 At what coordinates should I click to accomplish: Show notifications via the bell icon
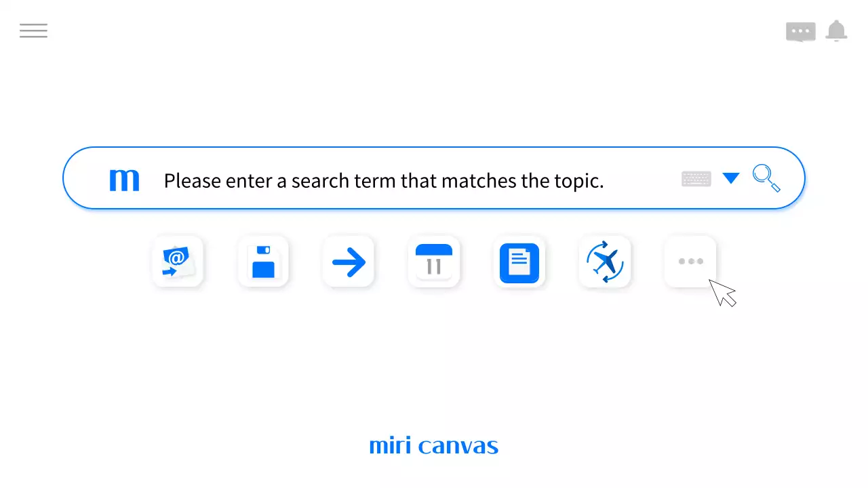[x=836, y=31]
